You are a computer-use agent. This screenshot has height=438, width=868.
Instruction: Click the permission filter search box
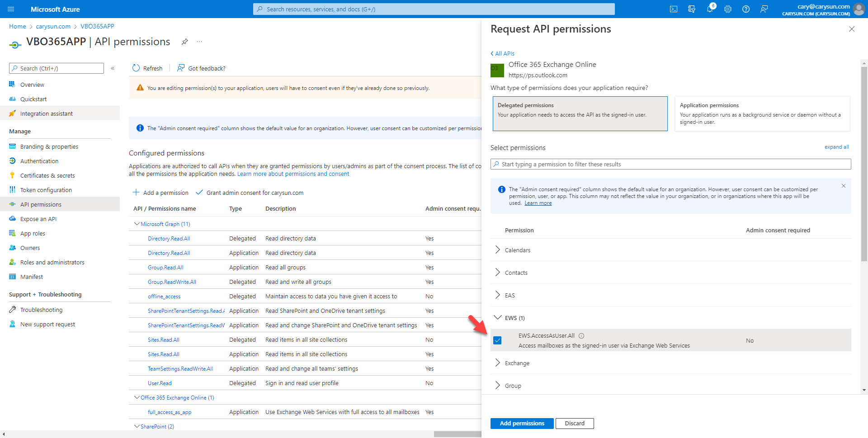point(671,164)
